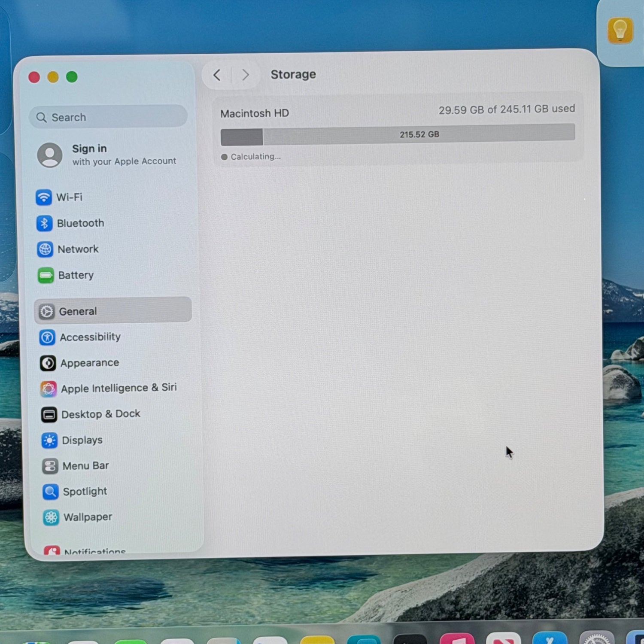Open the Menu Bar settings pane
Viewport: 644px width, 644px height.
click(x=85, y=466)
